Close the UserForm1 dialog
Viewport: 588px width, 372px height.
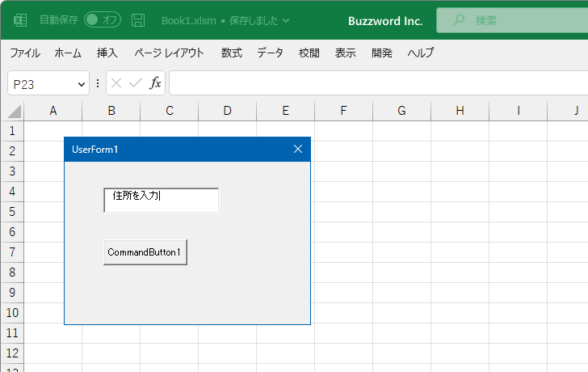tap(298, 149)
